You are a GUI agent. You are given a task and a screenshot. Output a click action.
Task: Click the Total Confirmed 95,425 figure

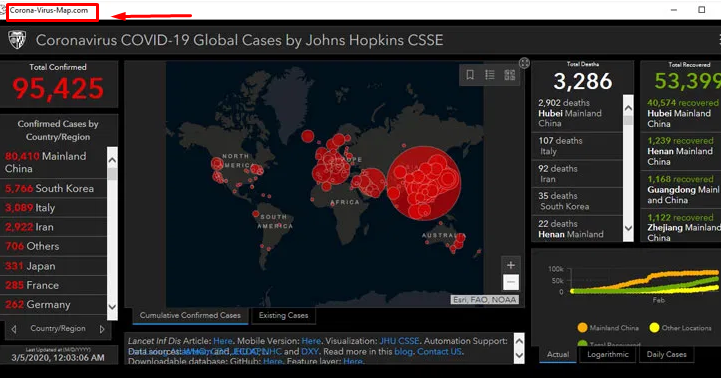[x=58, y=88]
